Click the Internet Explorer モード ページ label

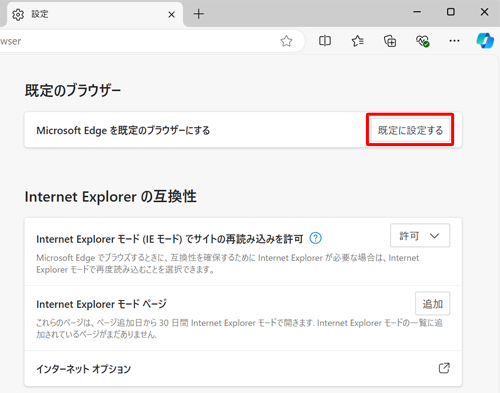click(x=101, y=304)
